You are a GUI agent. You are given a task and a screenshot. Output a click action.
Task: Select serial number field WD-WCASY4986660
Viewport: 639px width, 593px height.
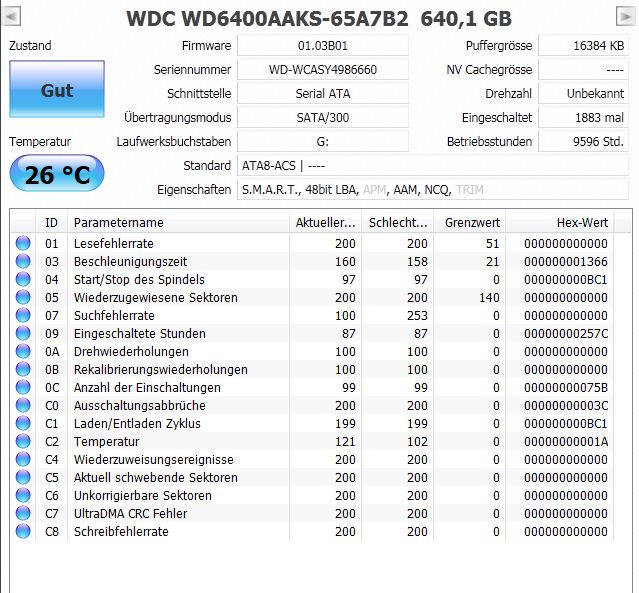click(323, 69)
